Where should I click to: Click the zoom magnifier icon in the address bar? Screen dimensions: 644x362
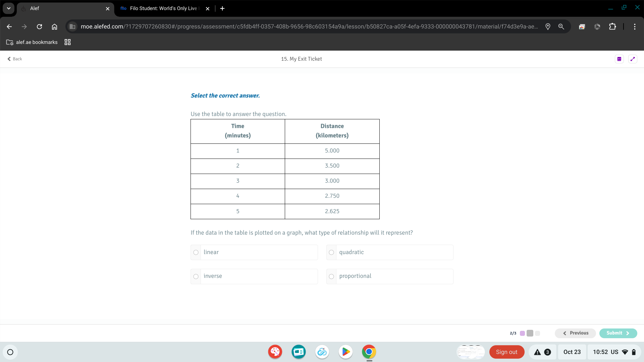click(561, 26)
